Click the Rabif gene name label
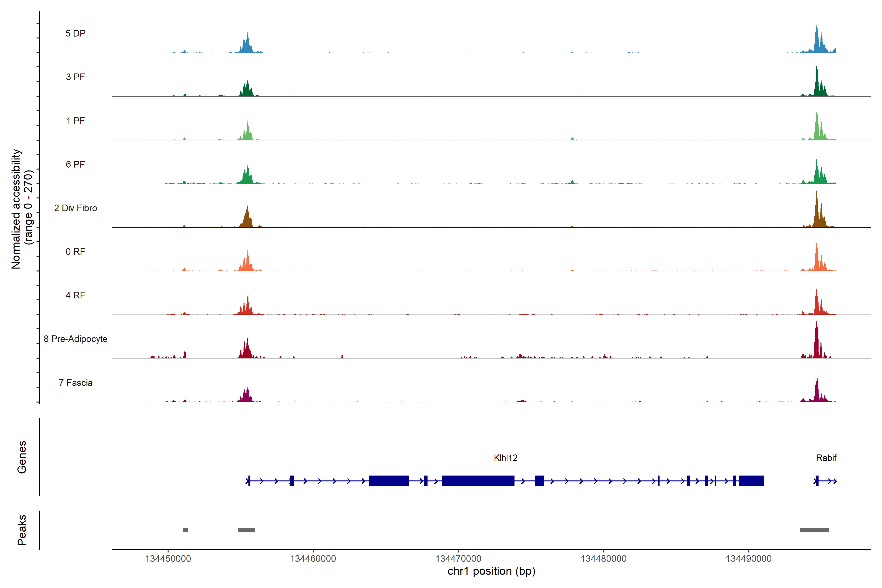This screenshot has width=882, height=588. (826, 458)
